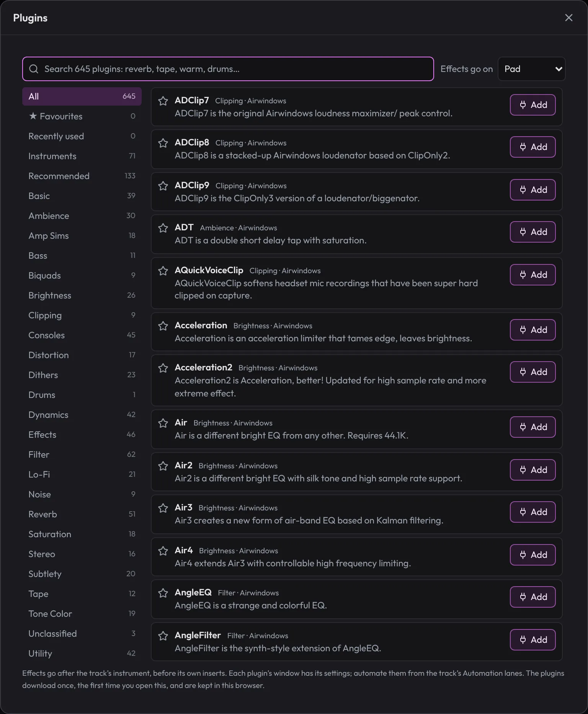Click the Lo-Fi category
This screenshot has height=714, width=588.
(x=82, y=474)
